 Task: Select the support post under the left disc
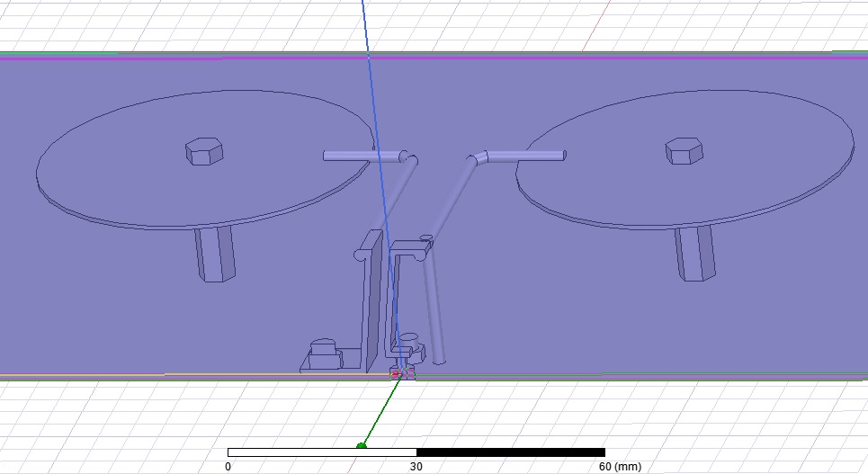click(215, 254)
